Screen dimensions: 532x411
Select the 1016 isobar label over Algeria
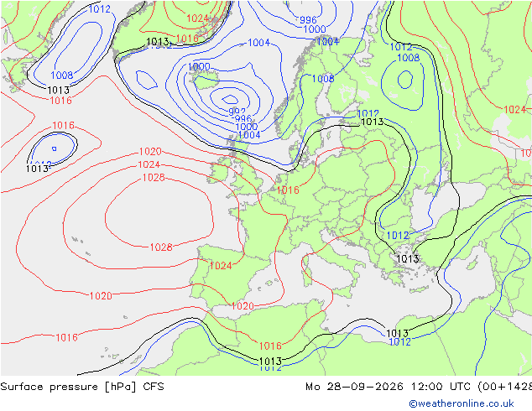pos(270,346)
